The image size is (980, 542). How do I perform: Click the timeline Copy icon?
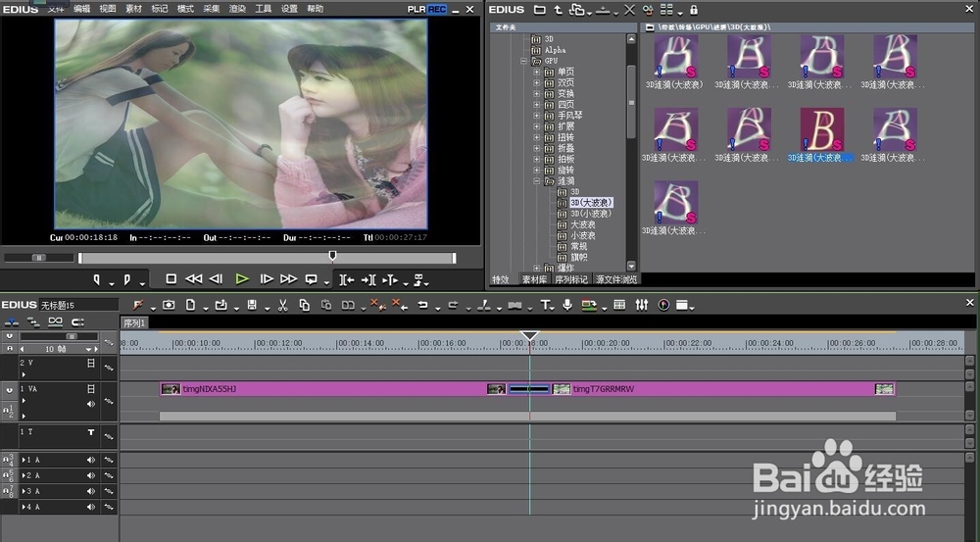305,305
